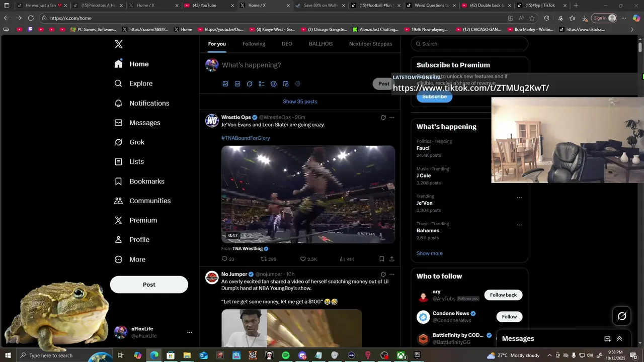Add media image to the new post
This screenshot has width=644, height=362.
click(225, 84)
